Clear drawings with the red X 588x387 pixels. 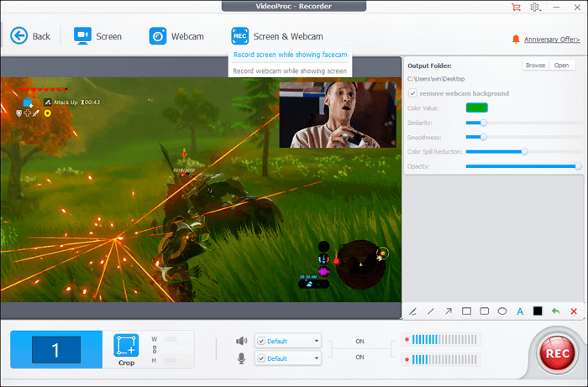click(x=574, y=311)
